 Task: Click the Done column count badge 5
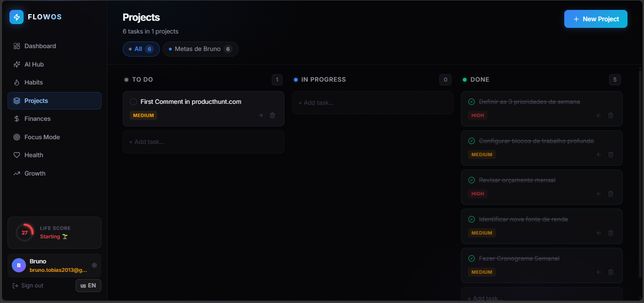[615, 80]
